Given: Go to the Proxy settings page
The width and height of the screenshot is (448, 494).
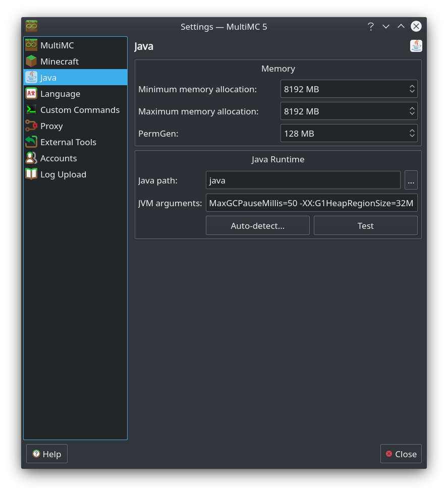Looking at the screenshot, I should [x=75, y=126].
